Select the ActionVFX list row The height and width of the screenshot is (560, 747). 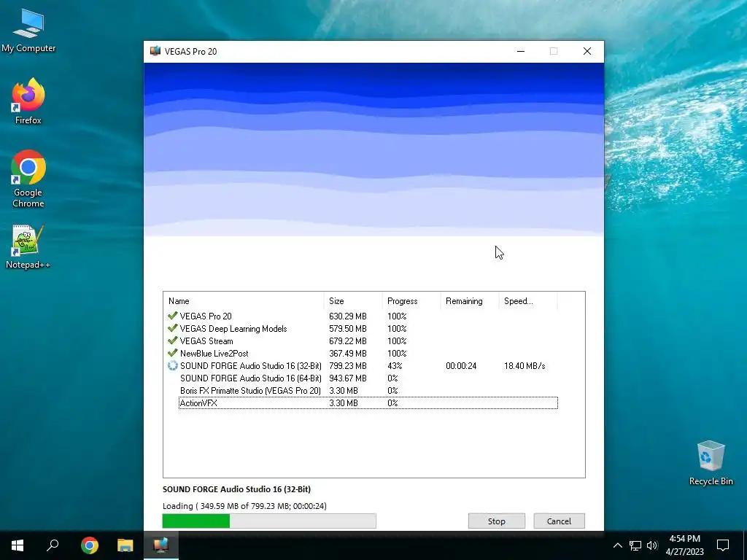click(x=368, y=402)
